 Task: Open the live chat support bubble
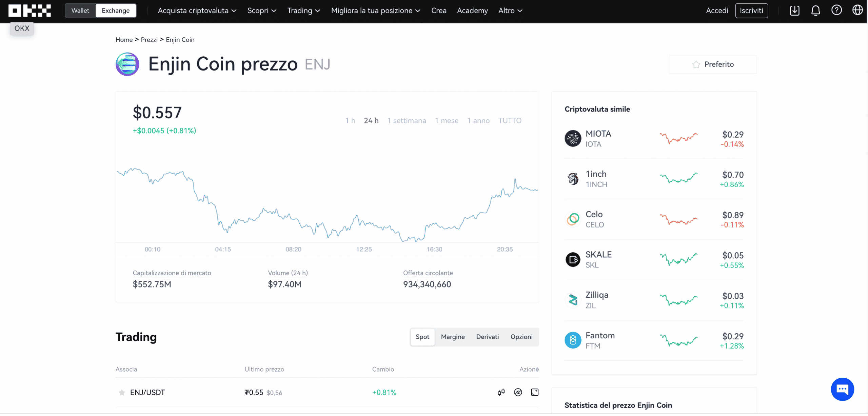pos(842,389)
